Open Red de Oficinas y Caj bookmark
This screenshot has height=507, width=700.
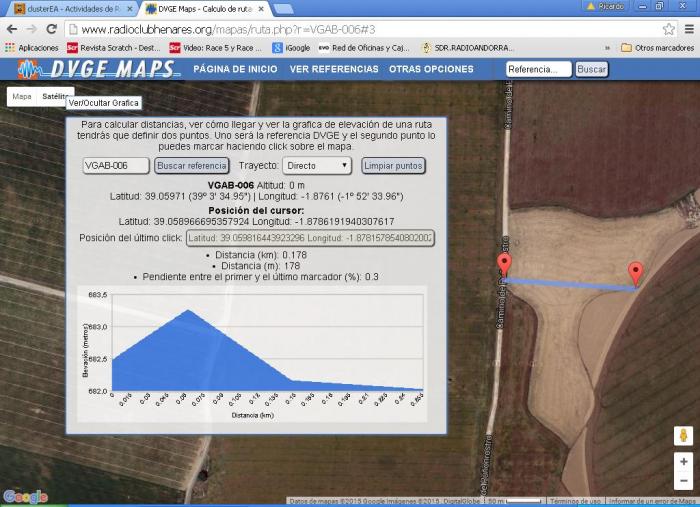pyautogui.click(x=364, y=48)
